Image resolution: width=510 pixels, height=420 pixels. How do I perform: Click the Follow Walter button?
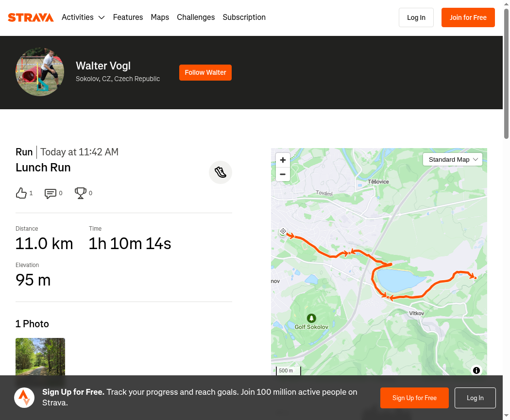point(205,72)
